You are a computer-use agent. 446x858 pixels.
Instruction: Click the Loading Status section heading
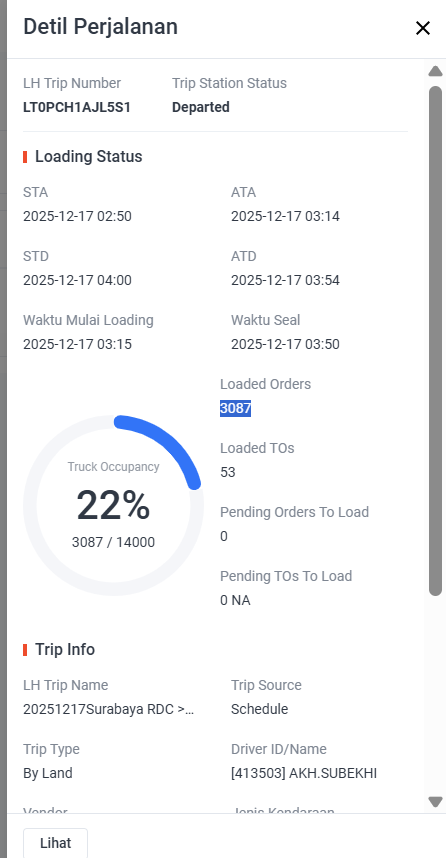tap(89, 156)
